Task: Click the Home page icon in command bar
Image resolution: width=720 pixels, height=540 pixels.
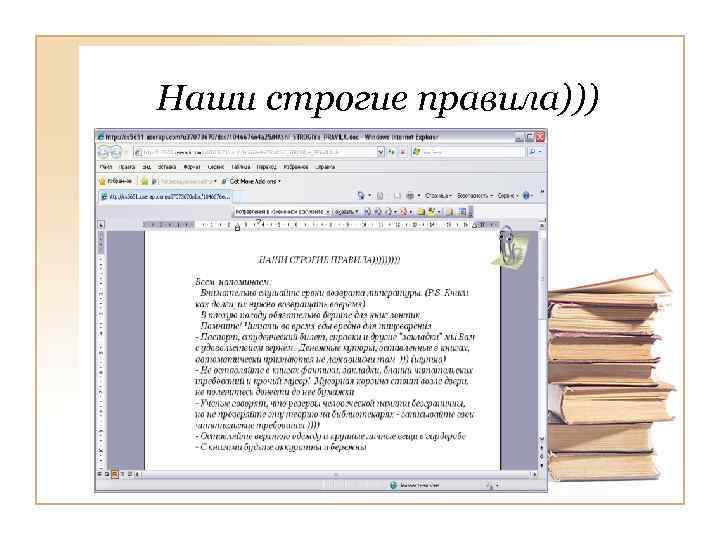Action: (x=361, y=196)
